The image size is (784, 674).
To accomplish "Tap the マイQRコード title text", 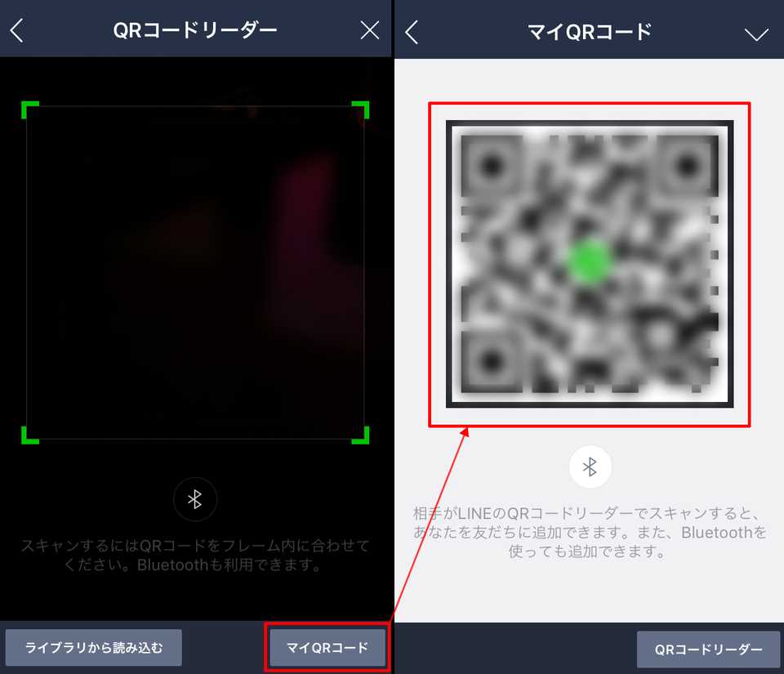I will tap(590, 32).
